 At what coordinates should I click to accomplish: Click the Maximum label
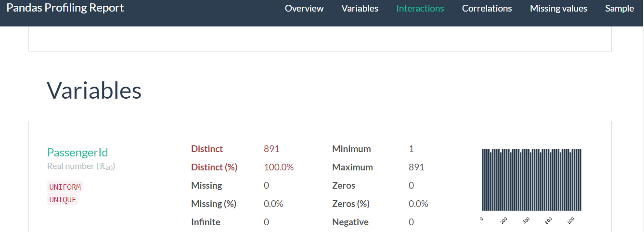(352, 167)
